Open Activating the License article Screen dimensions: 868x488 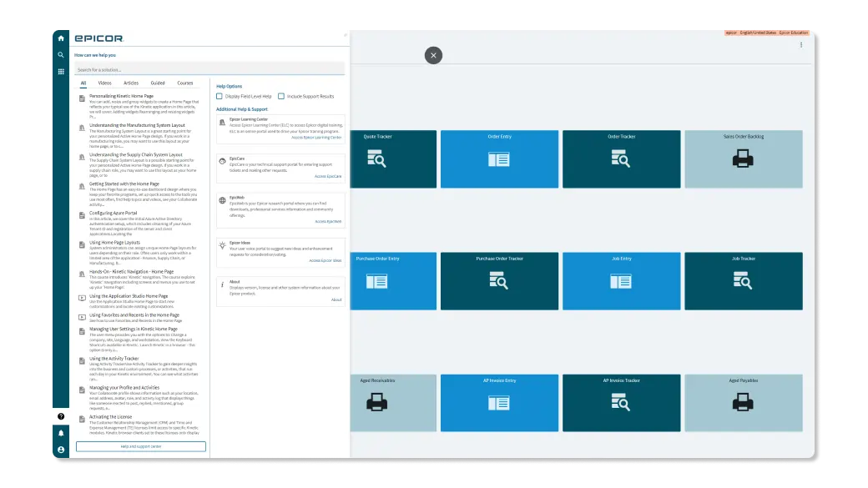click(x=110, y=417)
